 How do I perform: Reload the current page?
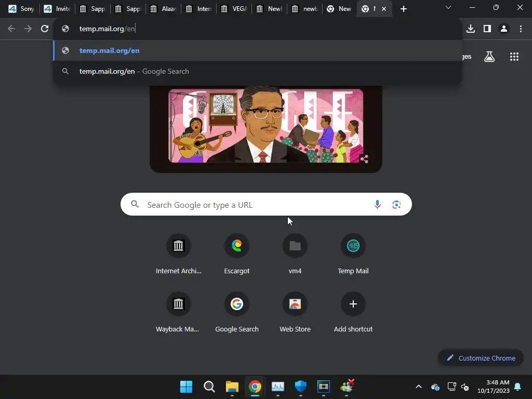45,29
